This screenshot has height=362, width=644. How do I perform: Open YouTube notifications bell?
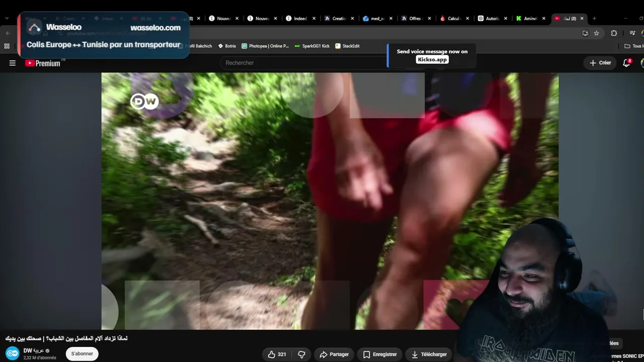point(626,63)
